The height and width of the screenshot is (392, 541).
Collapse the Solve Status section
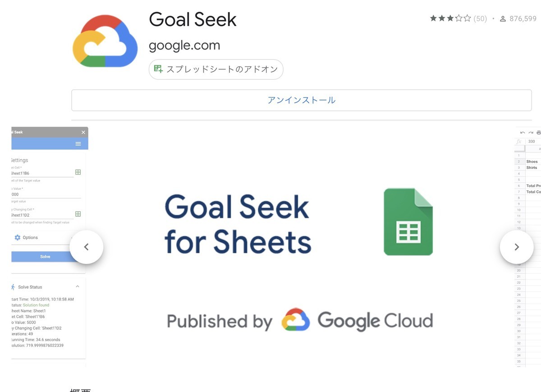pyautogui.click(x=78, y=287)
